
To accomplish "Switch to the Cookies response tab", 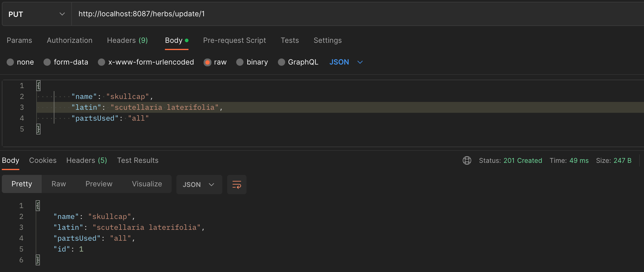I will pos(43,160).
